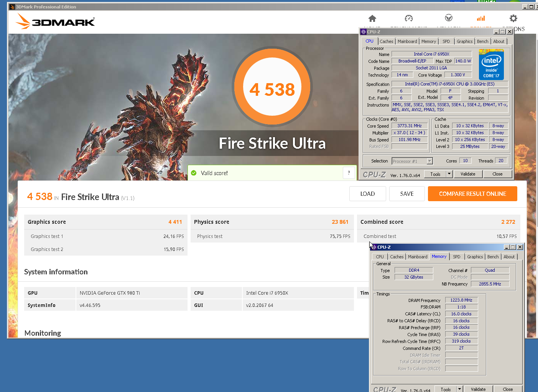Click the Physics test row
This screenshot has height=392, width=538.
[x=272, y=236]
